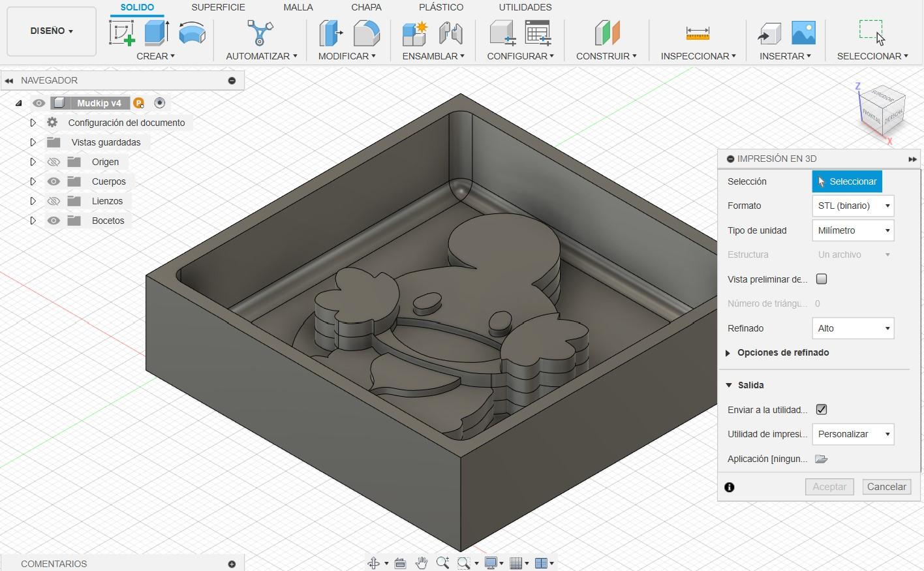Collapse the Navegador panel with minus button
Viewport: 924px width, 571px height.
(232, 80)
